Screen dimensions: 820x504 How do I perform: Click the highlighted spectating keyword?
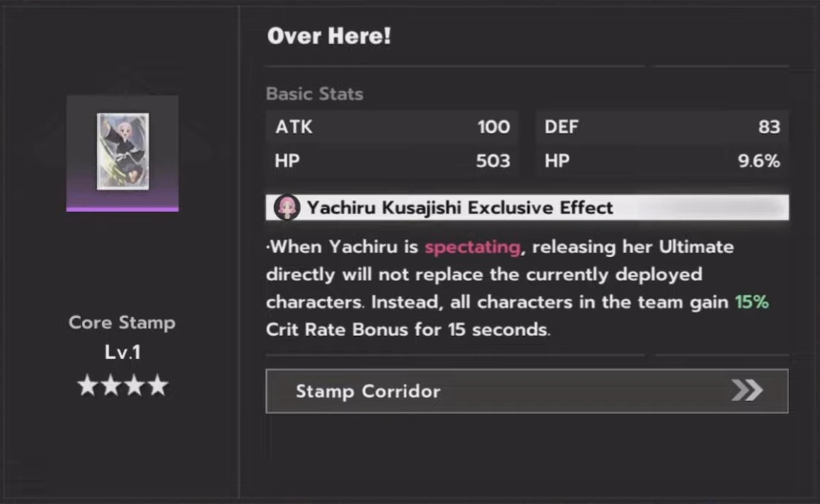click(x=471, y=247)
